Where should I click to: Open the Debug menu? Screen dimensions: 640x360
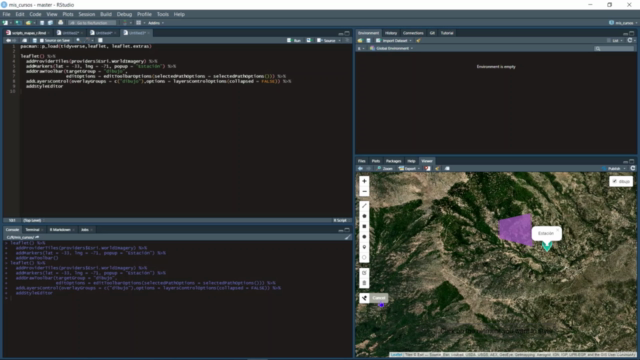(x=124, y=14)
